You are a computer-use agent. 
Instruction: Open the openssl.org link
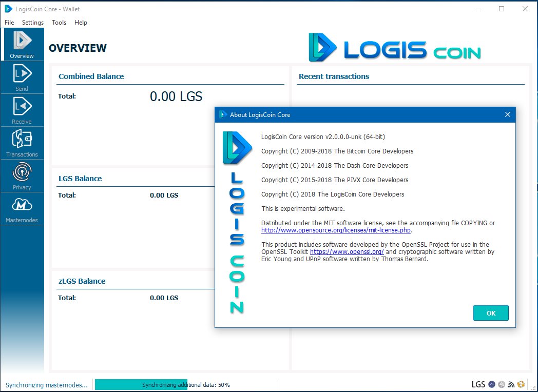point(347,252)
